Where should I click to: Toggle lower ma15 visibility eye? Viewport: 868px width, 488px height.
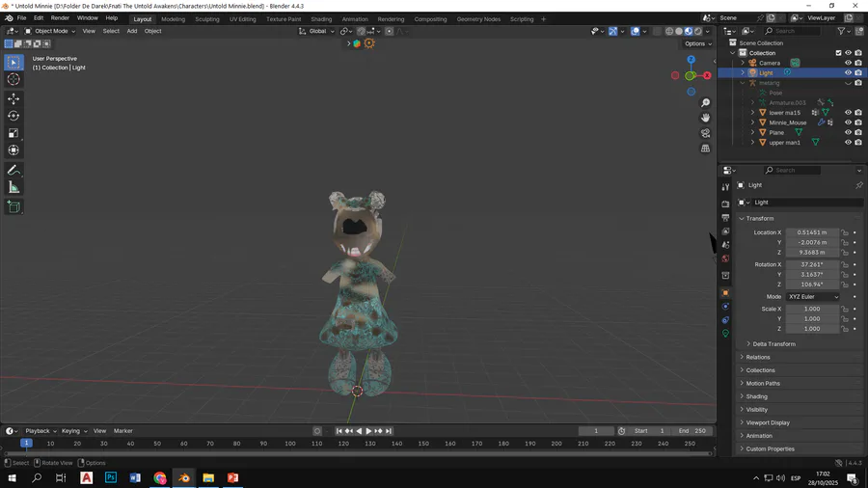pyautogui.click(x=848, y=112)
